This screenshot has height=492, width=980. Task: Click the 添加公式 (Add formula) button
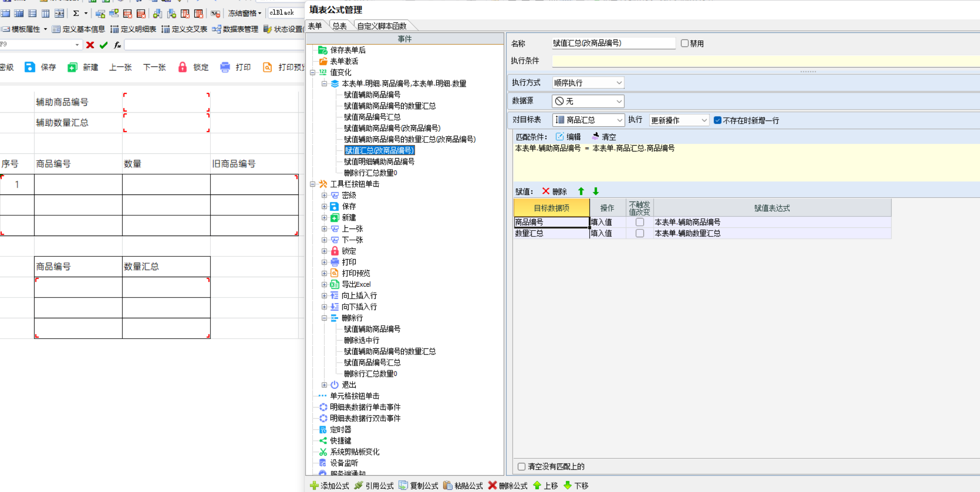[x=329, y=486]
